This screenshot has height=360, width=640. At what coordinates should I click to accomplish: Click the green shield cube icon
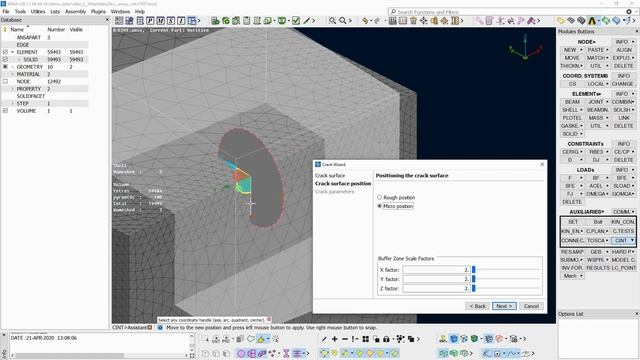pyautogui.click(x=474, y=339)
